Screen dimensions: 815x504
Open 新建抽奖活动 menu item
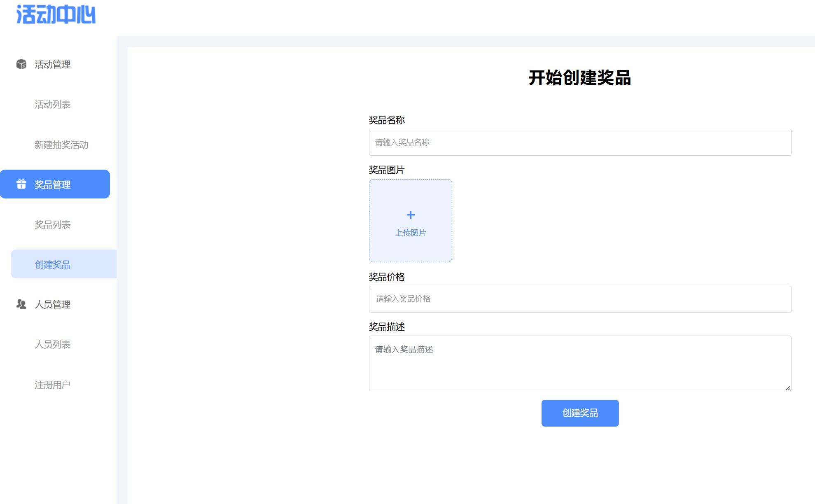pyautogui.click(x=61, y=145)
